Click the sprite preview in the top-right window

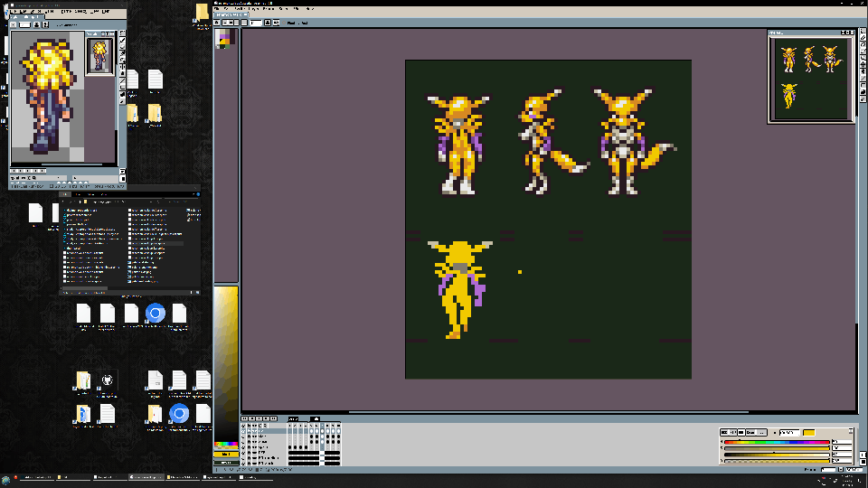click(810, 77)
